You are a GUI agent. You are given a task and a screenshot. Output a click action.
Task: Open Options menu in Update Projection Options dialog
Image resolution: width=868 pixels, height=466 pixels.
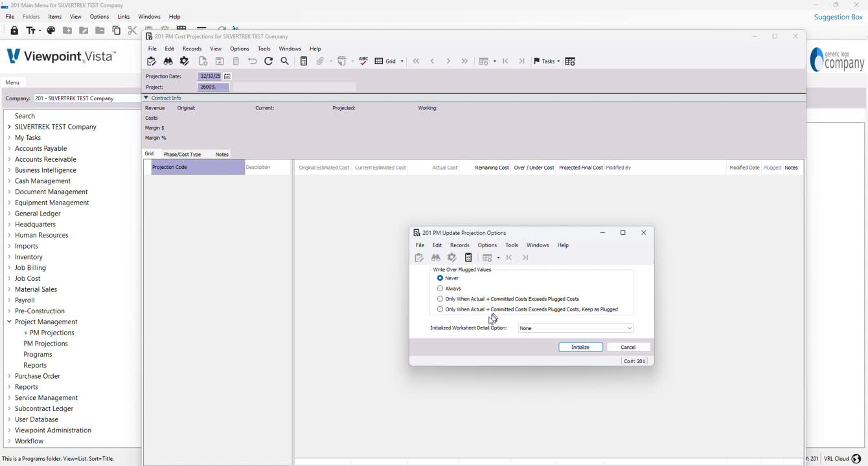487,245
